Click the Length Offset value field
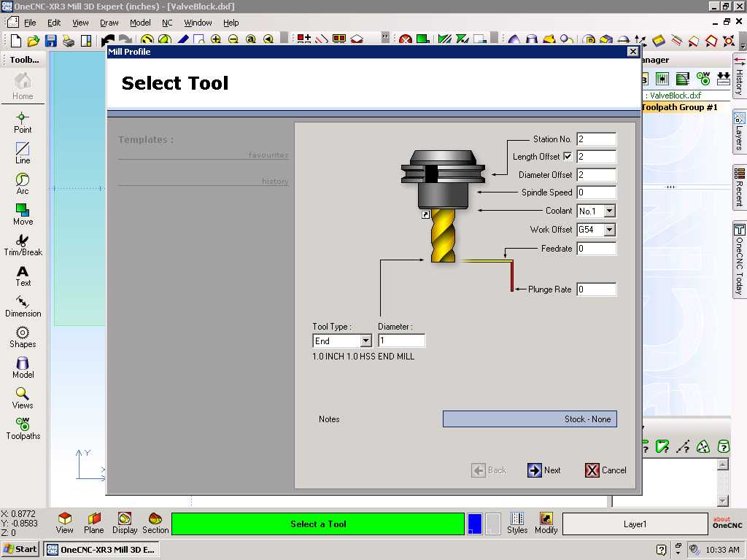Viewport: 747px width, 560px height. pos(596,157)
